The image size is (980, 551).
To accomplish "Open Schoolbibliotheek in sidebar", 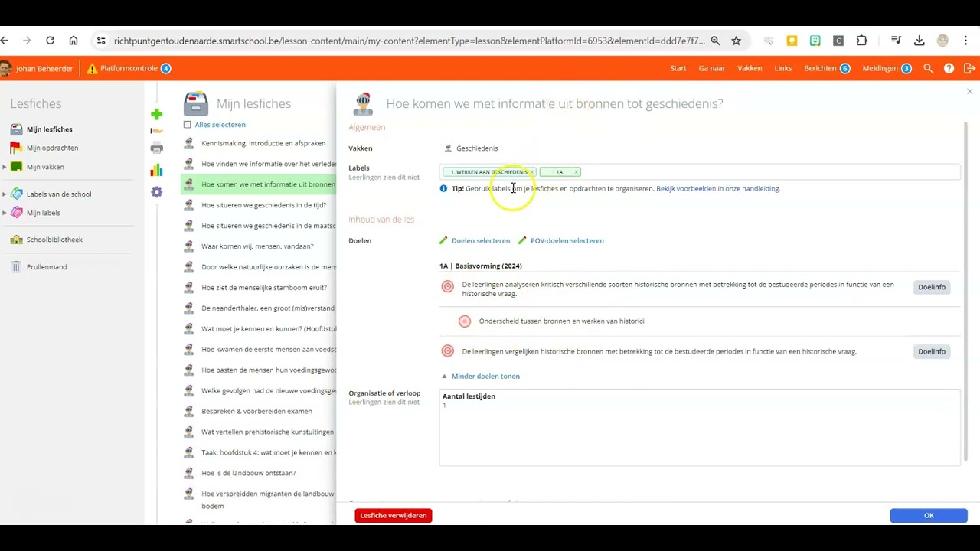I will [x=54, y=240].
